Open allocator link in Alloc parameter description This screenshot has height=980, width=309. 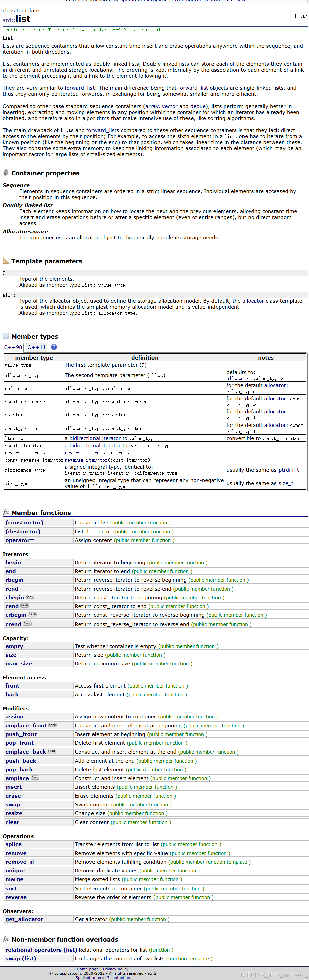pos(253,301)
